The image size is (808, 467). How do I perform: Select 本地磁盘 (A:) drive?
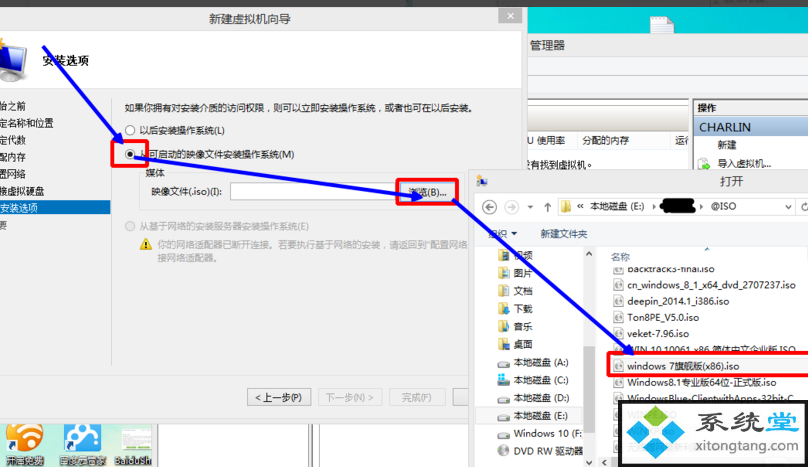533,363
